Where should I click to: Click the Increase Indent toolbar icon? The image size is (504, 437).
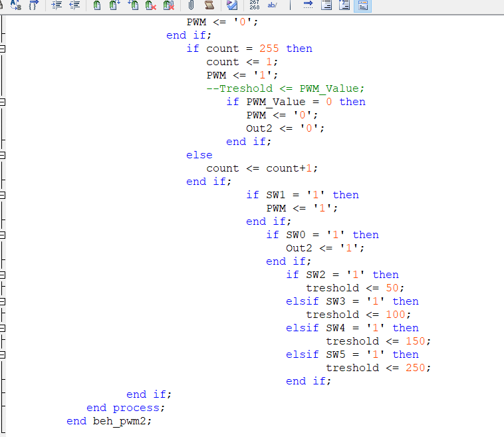[x=57, y=5]
